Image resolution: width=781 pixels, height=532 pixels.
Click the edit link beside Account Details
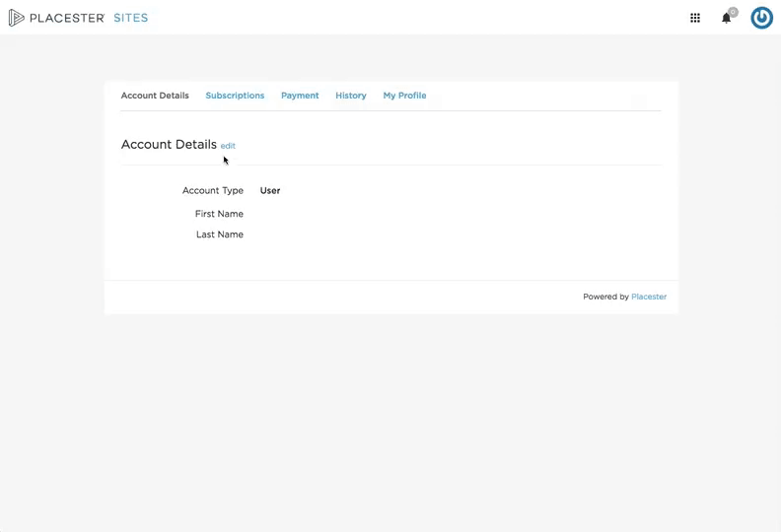coord(228,146)
